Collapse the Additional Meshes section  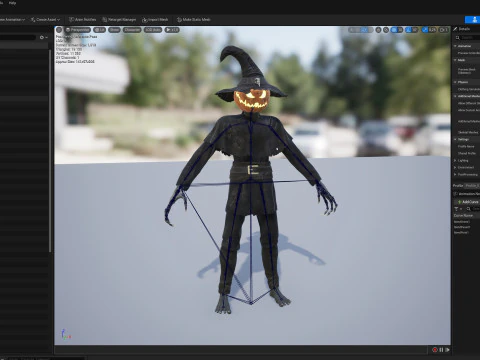(x=455, y=96)
